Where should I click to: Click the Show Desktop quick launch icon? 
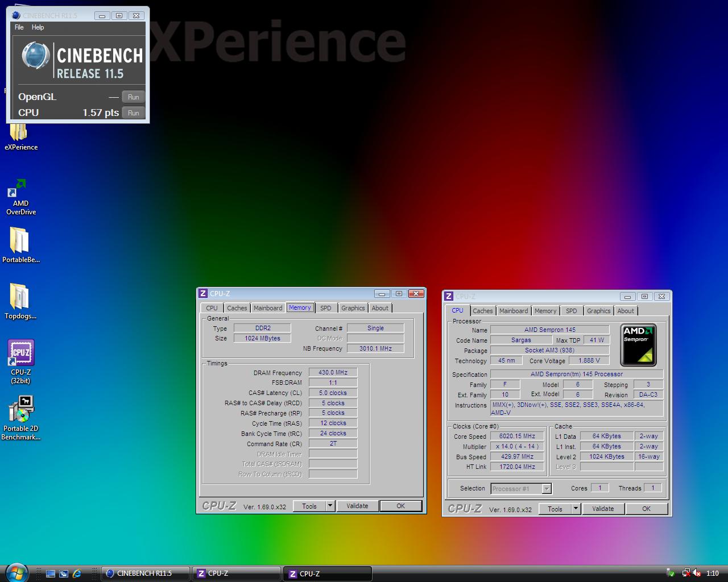(x=50, y=573)
